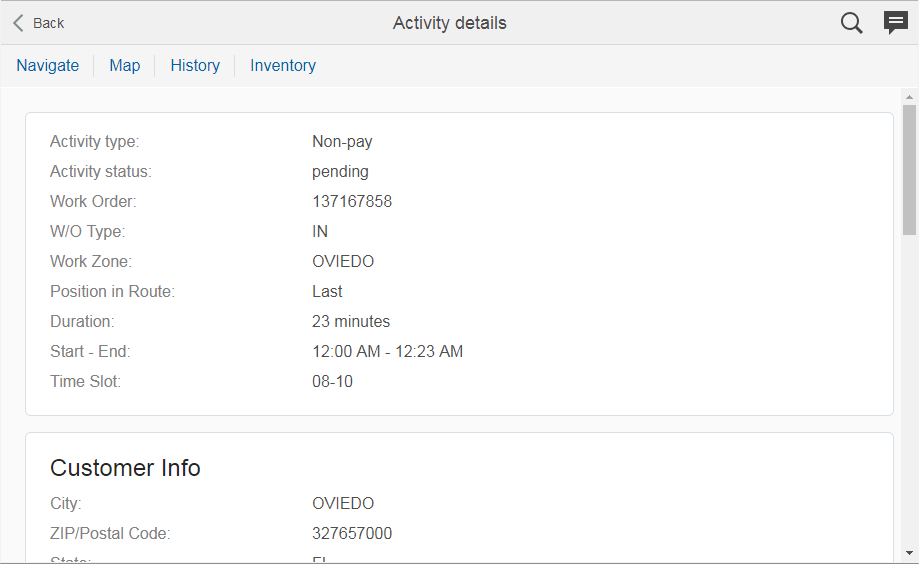Screen dimensions: 919x564
Task: Open messages via the chat bubble icon
Action: tap(896, 23)
